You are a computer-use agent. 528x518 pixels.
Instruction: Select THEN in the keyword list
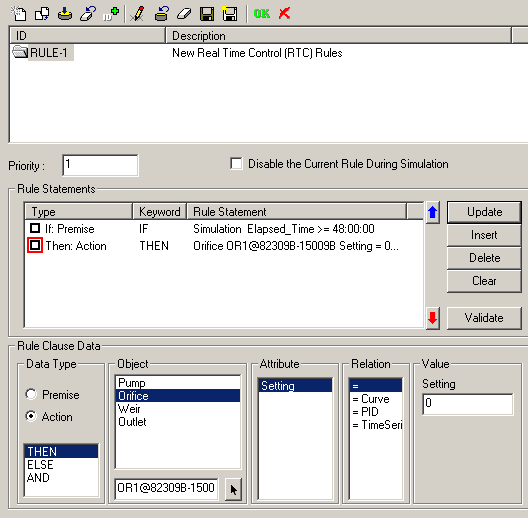tap(61, 451)
